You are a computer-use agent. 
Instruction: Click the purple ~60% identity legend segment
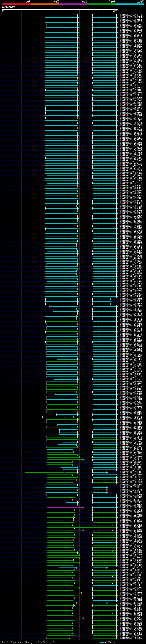tap(73, 4)
